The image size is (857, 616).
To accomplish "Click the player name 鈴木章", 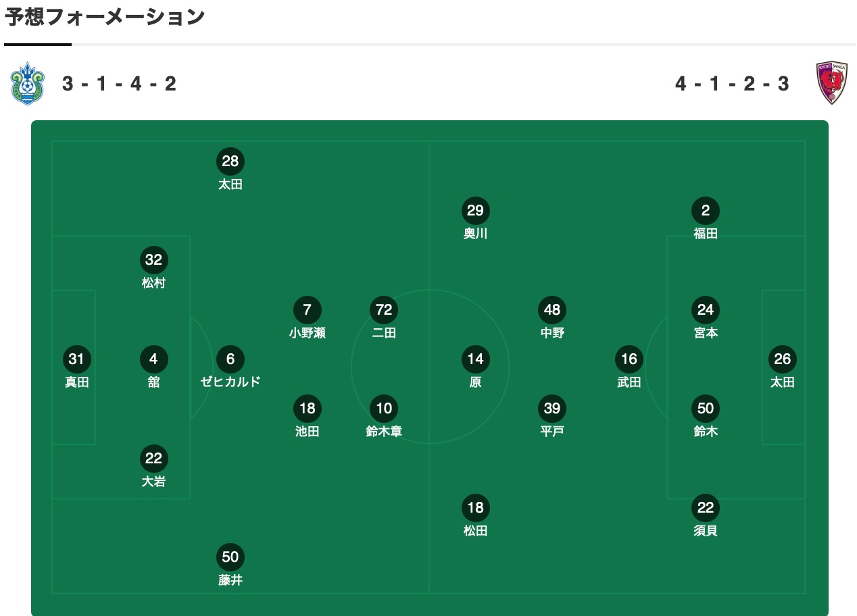I will point(384,432).
